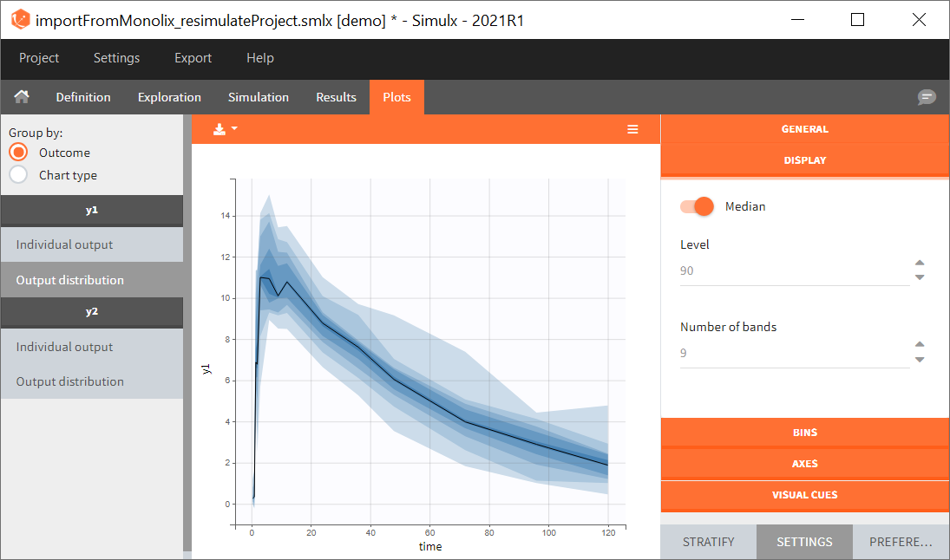This screenshot has height=560, width=950.
Task: Click the home icon tab
Action: (x=22, y=97)
